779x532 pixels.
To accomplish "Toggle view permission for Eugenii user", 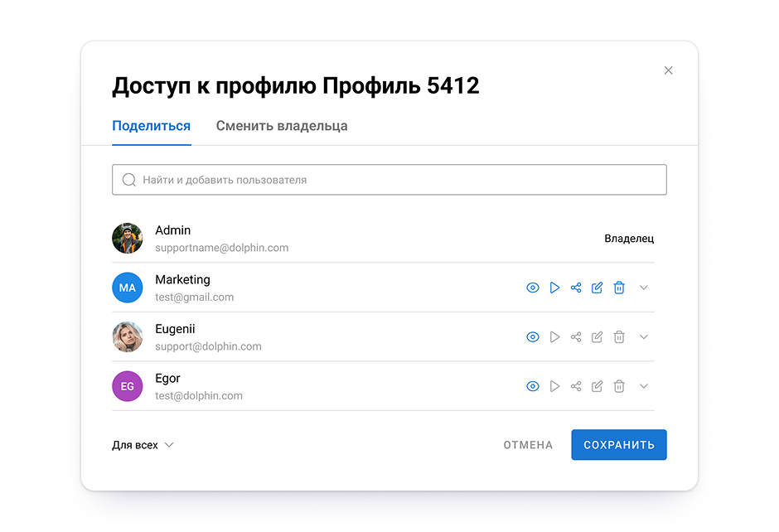I will point(533,337).
